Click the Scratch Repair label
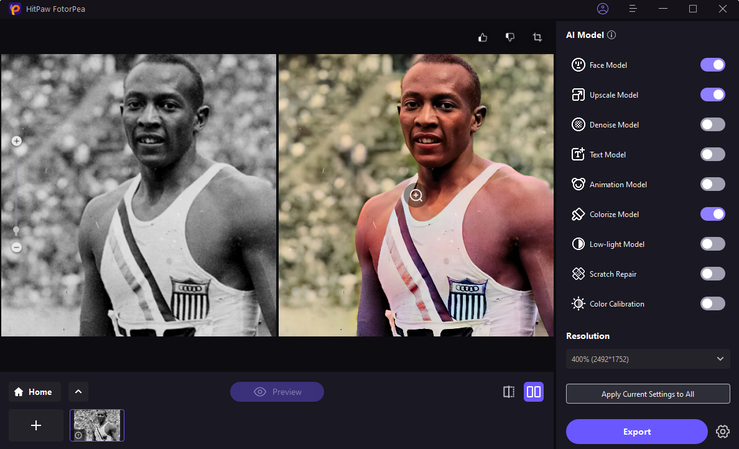 tap(613, 274)
